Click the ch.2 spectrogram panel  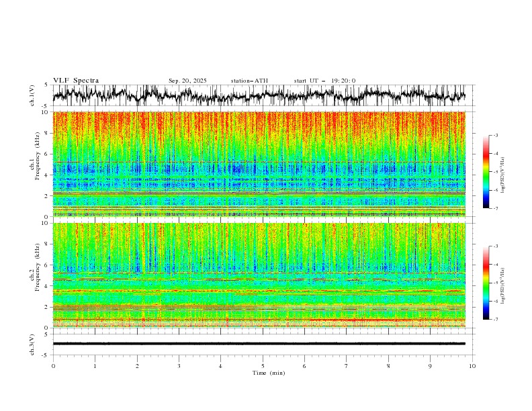[259, 275]
